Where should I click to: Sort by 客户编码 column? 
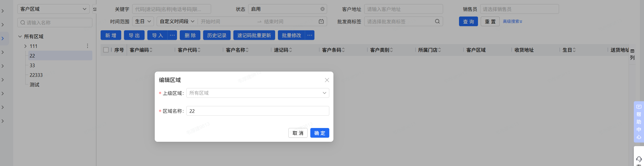[x=151, y=50]
